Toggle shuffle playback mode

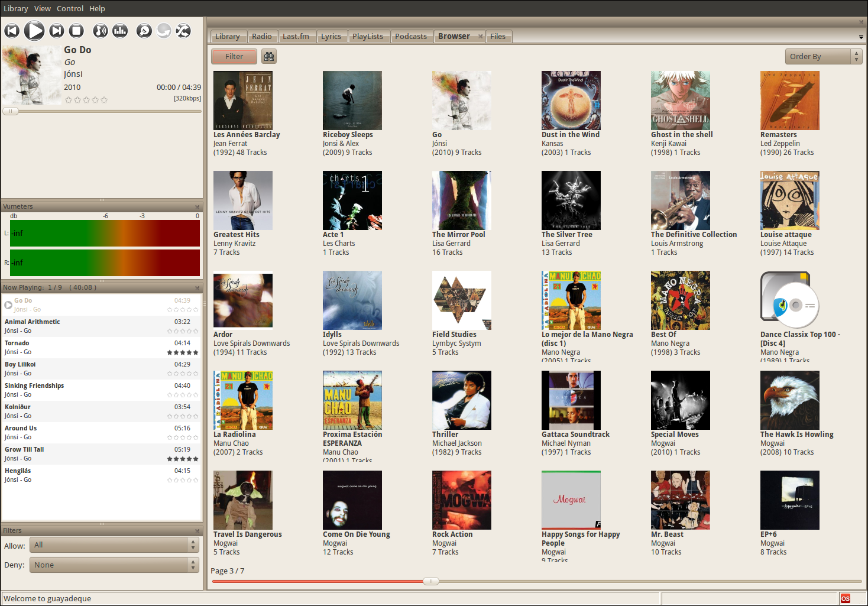tap(183, 31)
